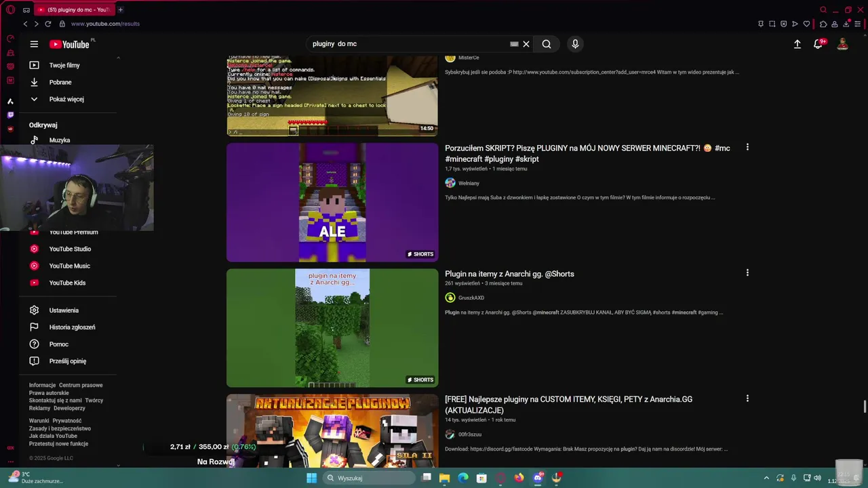Screen dimensions: 868x488
Task: Open Ustawienia settings
Action: 64,310
